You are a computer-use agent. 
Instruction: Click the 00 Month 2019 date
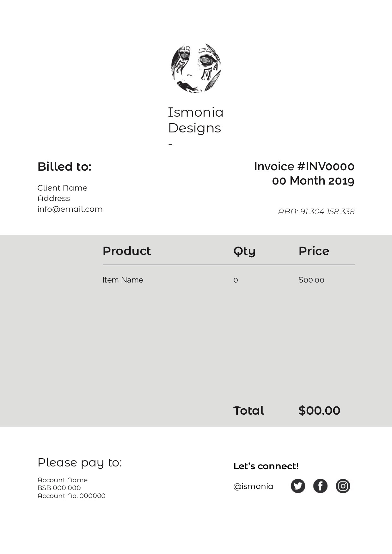tap(313, 181)
